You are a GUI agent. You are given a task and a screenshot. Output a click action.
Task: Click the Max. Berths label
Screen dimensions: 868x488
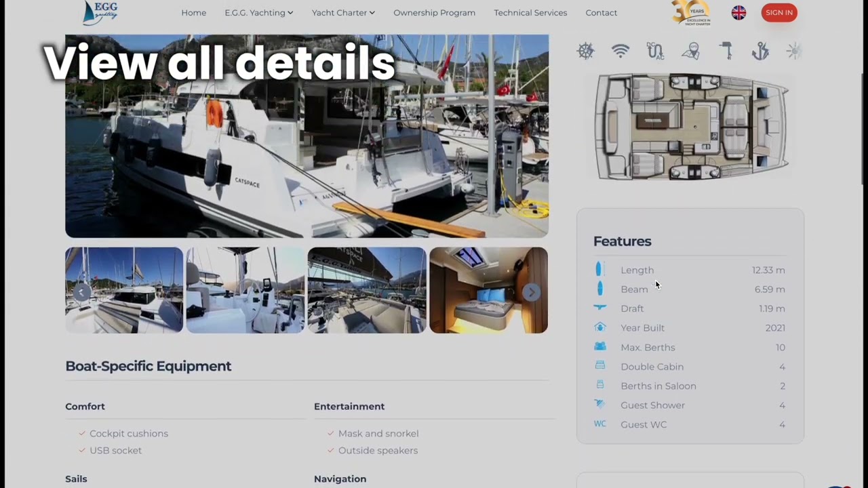click(x=648, y=348)
